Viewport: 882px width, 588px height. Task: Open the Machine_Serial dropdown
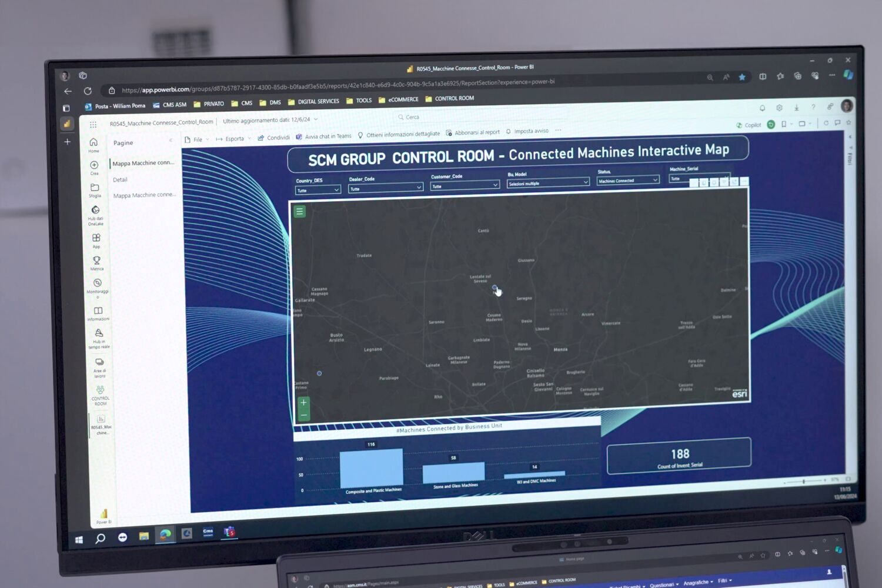tap(699, 178)
